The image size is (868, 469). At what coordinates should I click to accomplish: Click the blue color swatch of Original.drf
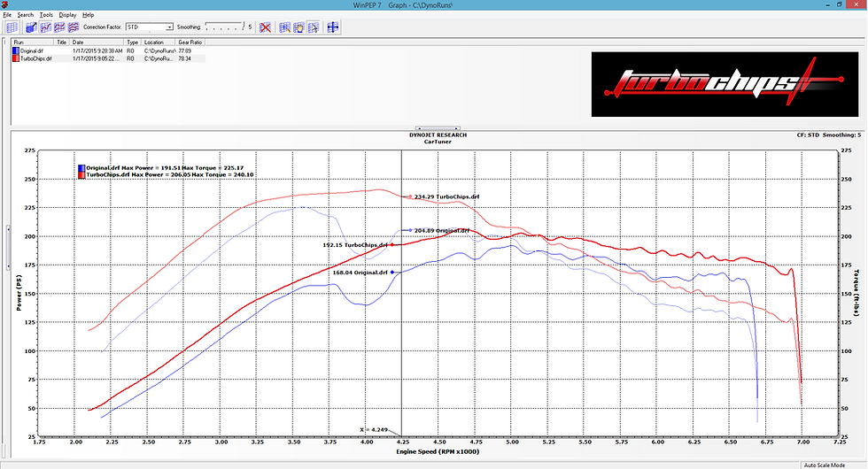(16, 51)
